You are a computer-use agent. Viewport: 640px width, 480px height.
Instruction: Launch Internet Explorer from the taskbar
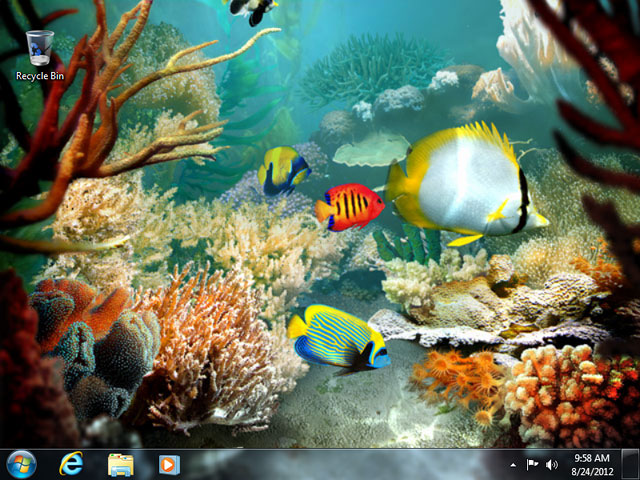[x=71, y=464]
